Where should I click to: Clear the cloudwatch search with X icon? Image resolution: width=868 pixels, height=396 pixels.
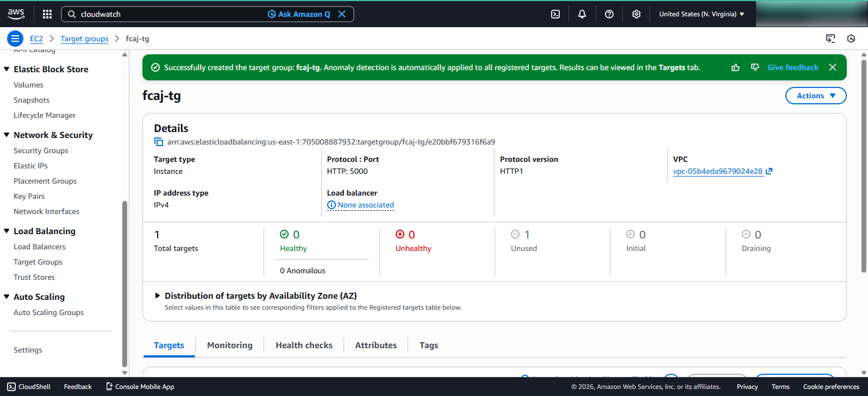(x=342, y=14)
